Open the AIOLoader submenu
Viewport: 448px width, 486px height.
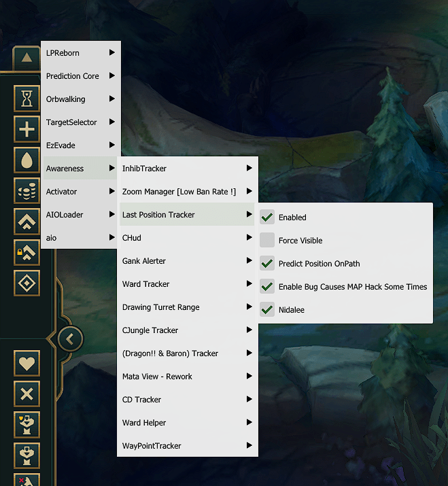click(x=80, y=214)
